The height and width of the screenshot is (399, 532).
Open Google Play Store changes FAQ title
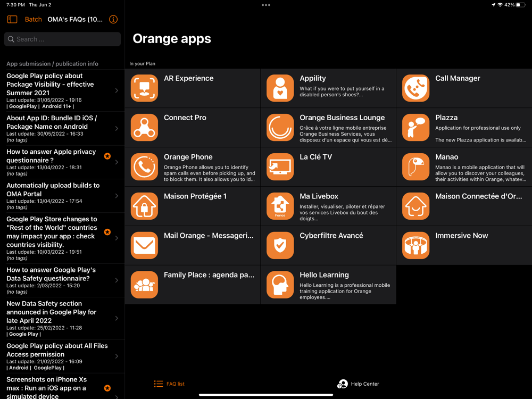(x=52, y=232)
